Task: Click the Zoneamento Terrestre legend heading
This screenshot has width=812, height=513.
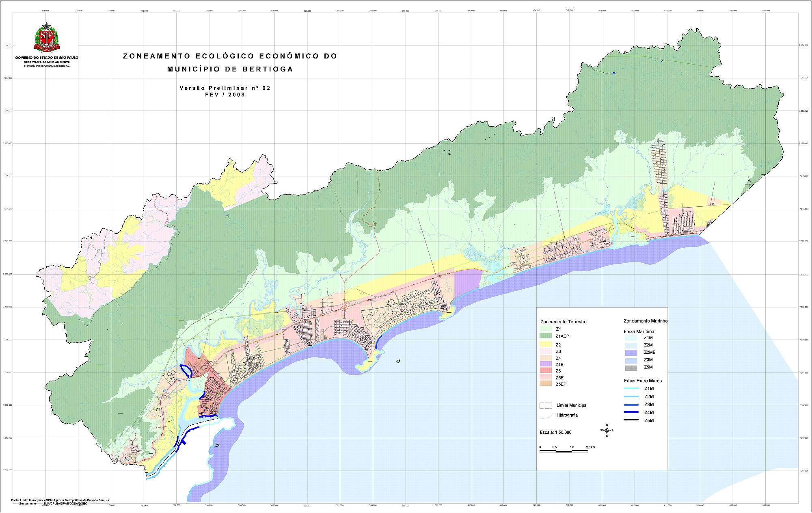Action: (563, 322)
